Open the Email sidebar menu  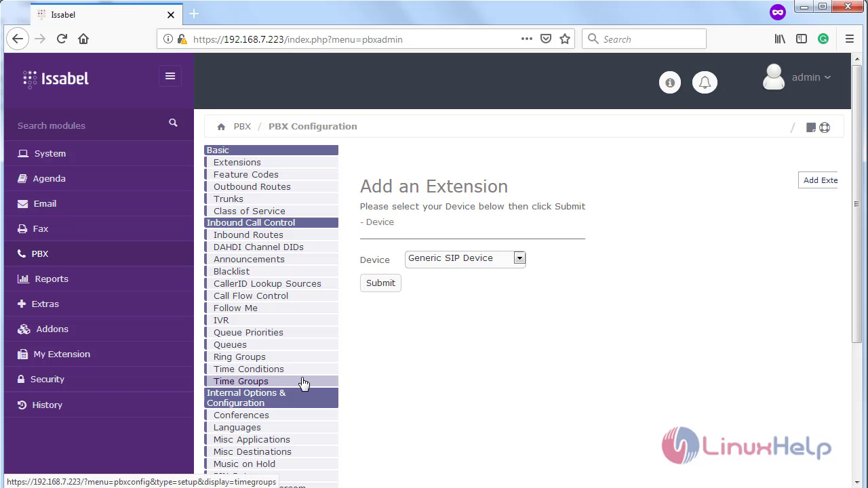[x=99, y=203]
